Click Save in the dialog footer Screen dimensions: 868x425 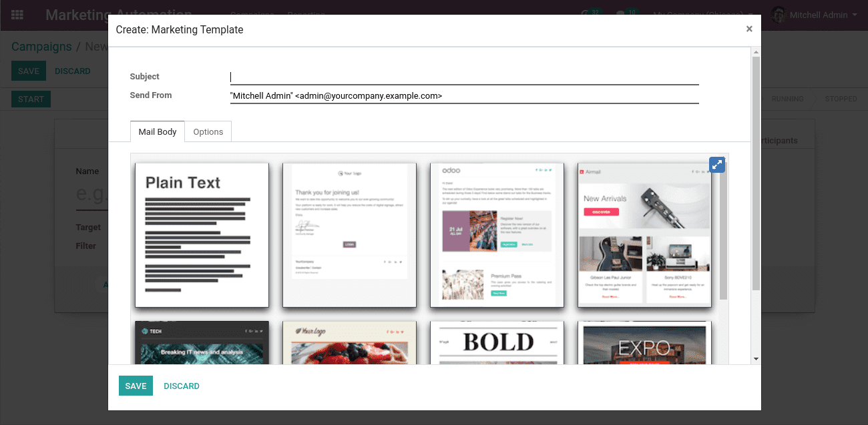click(136, 386)
